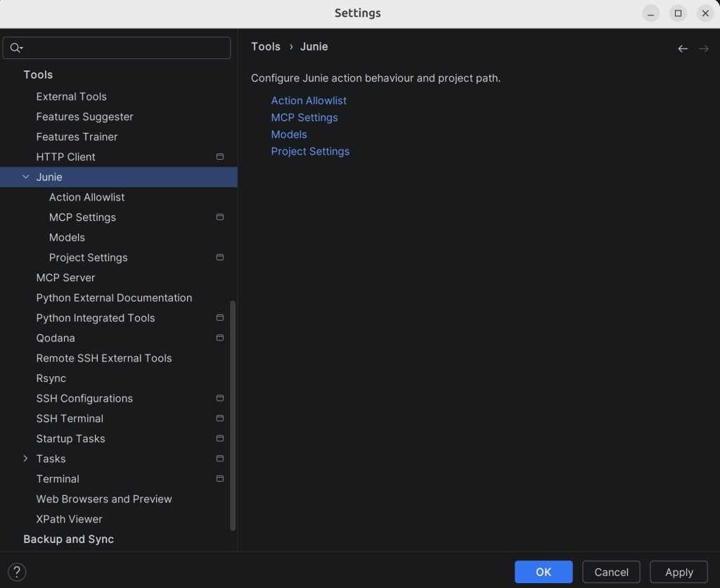Select XPath Viewer in the tree
Screen dimensions: 720x588
coord(118,519)
